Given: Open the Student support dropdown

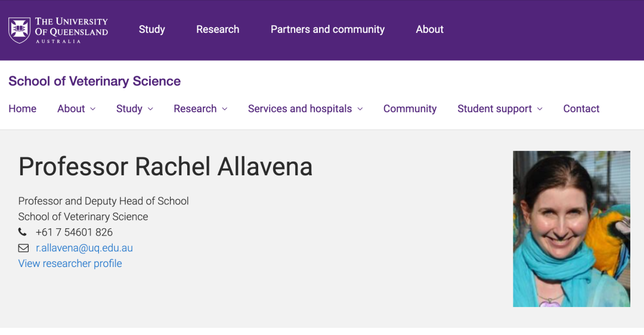Looking at the screenshot, I should pyautogui.click(x=500, y=109).
